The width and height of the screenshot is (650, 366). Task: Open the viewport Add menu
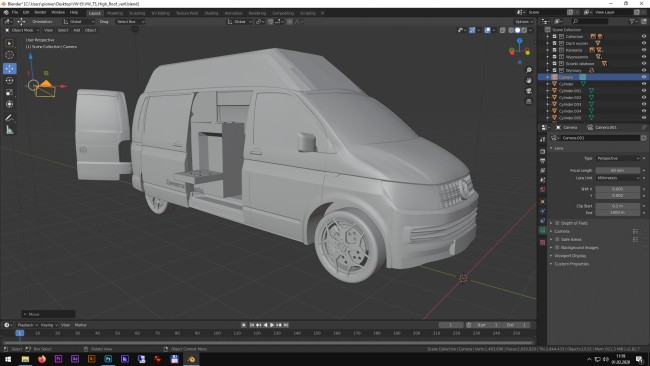click(77, 30)
